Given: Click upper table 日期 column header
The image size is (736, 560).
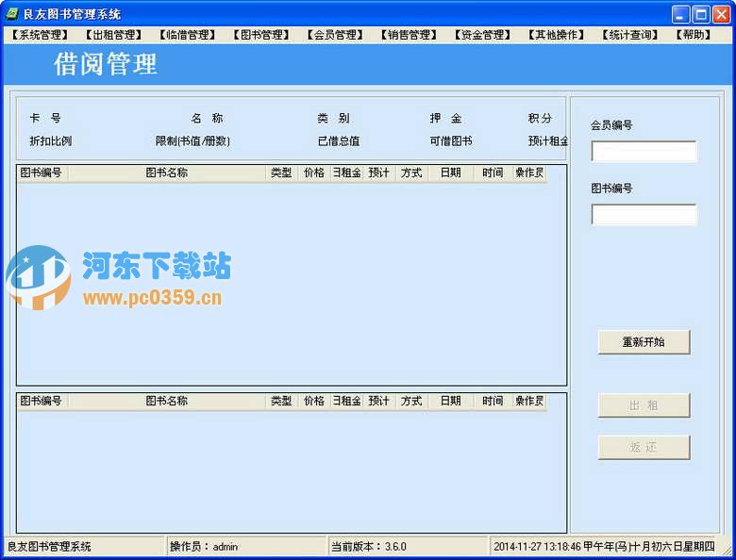Looking at the screenshot, I should [x=451, y=173].
